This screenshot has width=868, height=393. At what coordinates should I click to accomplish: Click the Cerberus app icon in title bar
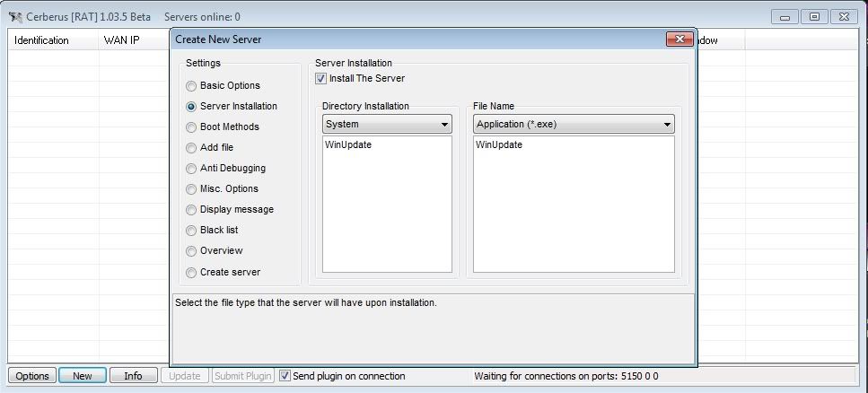(x=15, y=17)
